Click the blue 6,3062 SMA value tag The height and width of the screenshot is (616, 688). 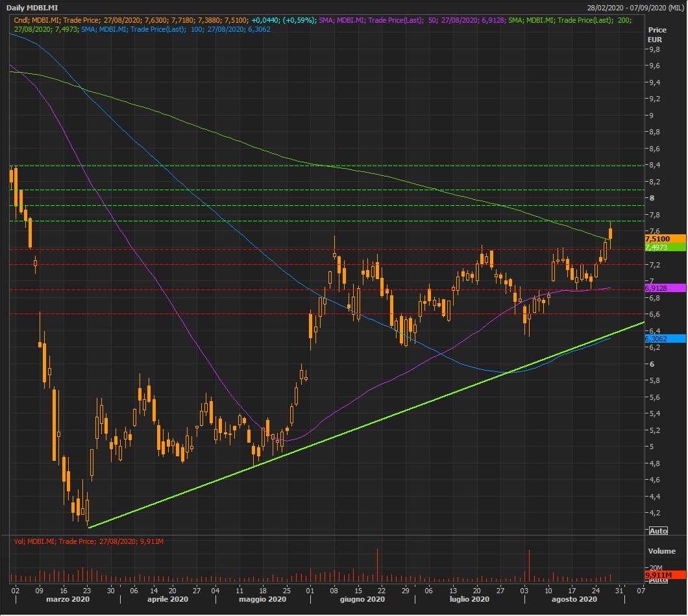[665, 338]
